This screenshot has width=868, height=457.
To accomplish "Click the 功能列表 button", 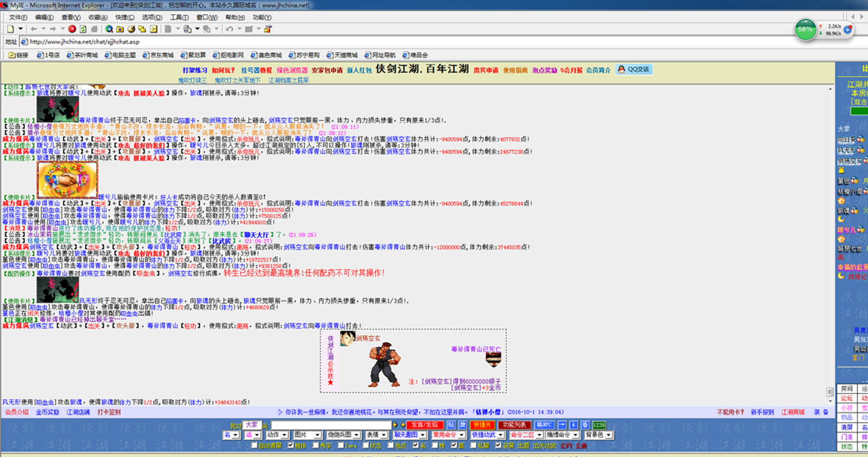I will 514,425.
